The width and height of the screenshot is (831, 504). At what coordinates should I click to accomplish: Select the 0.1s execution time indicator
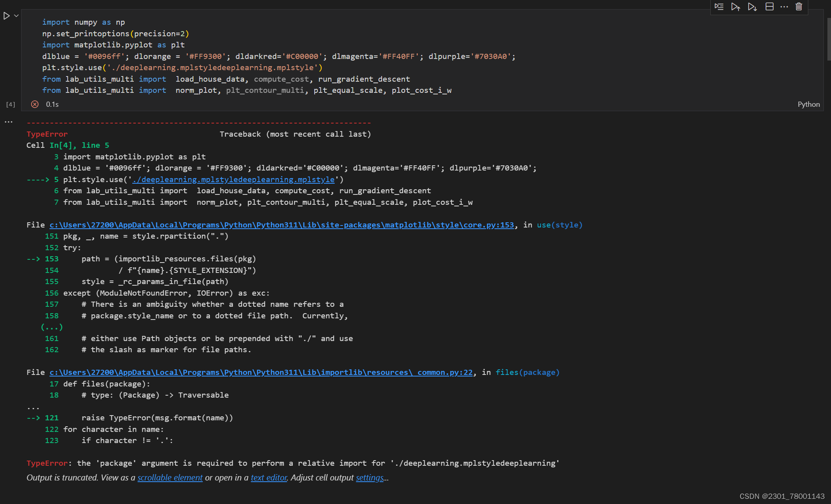[x=52, y=104]
